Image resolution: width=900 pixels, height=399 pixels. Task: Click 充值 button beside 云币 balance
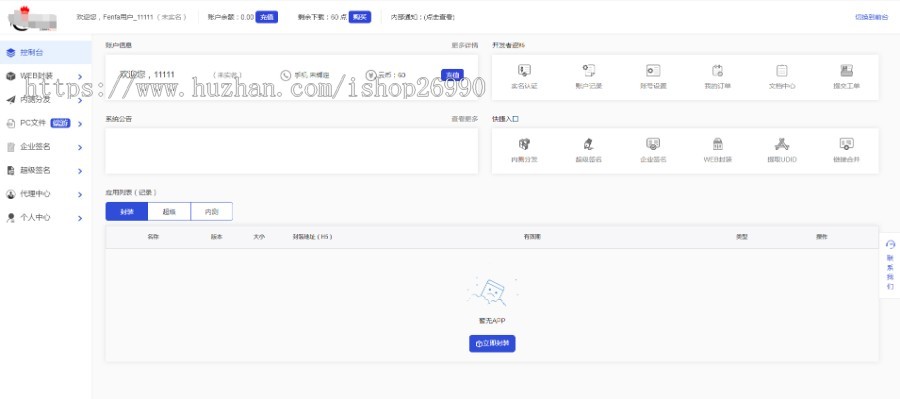click(x=452, y=75)
